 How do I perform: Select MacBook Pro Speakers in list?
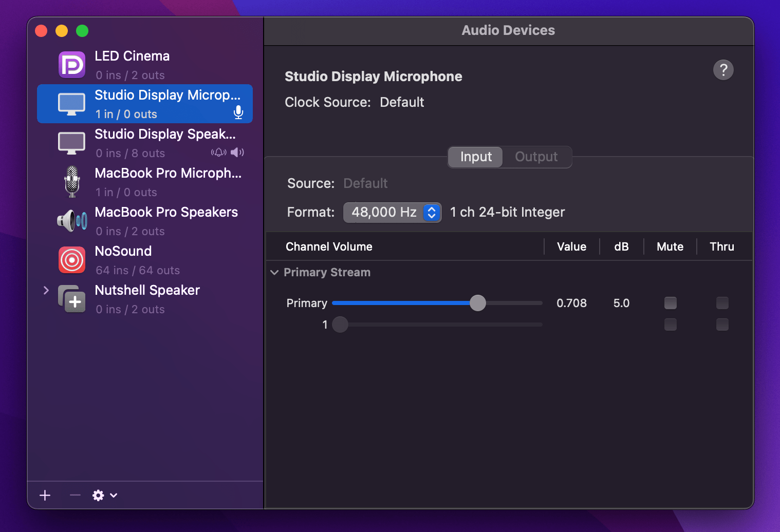pyautogui.click(x=145, y=221)
